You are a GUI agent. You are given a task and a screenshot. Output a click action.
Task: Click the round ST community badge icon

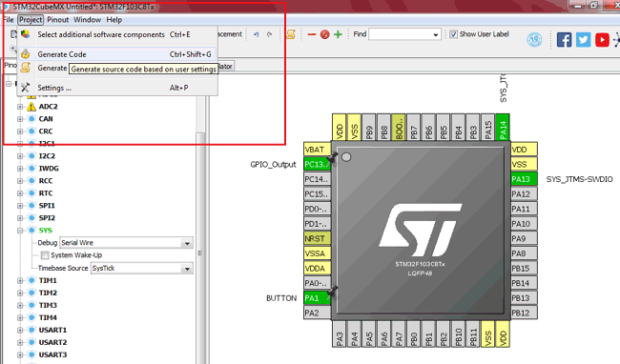point(534,39)
